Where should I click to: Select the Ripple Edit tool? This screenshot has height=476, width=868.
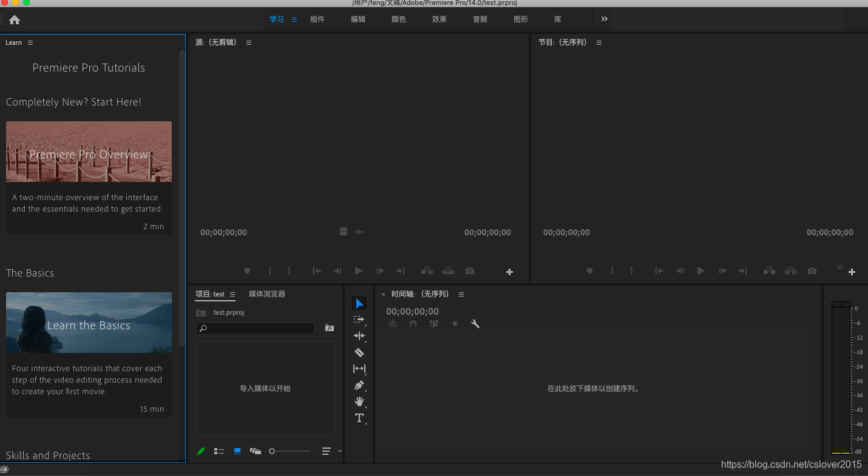[359, 336]
